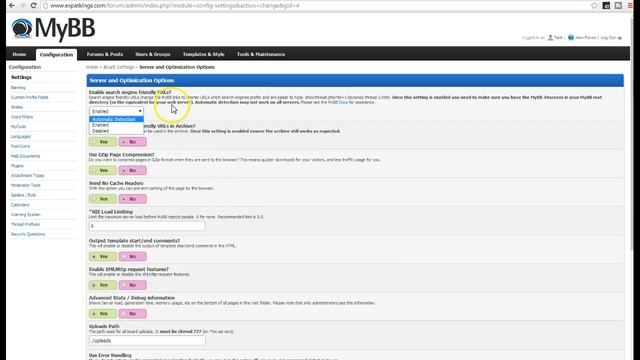Image resolution: width=640 pixels, height=360 pixels.
Task: Open the black extension icon beside the star
Action: tap(607, 5)
